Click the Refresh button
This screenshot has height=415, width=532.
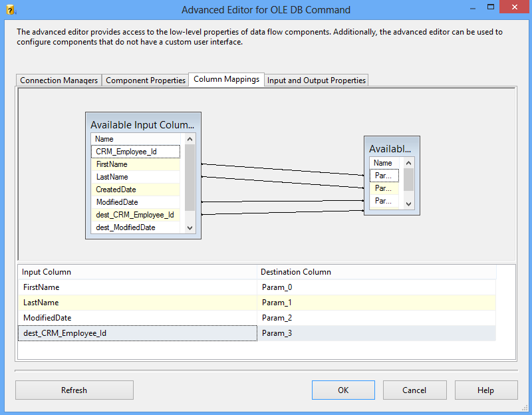(x=74, y=390)
